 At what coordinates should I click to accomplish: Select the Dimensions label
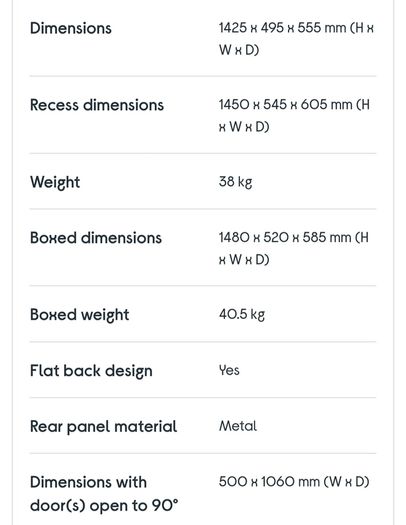tap(71, 28)
